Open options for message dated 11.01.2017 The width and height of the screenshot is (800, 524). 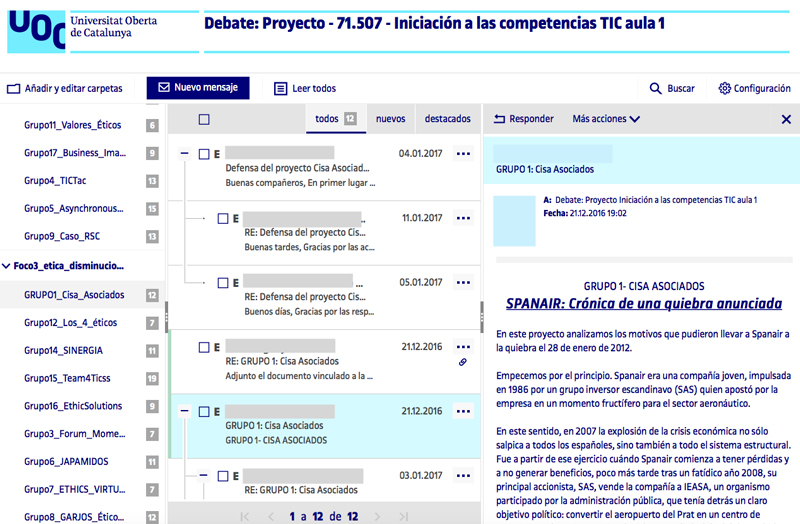tap(463, 218)
